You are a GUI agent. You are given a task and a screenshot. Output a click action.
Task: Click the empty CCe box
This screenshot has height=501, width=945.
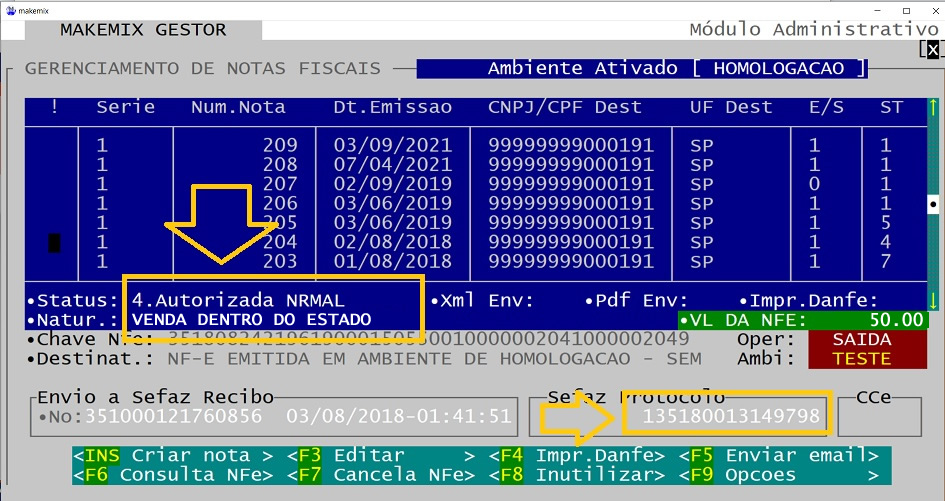[x=879, y=417]
